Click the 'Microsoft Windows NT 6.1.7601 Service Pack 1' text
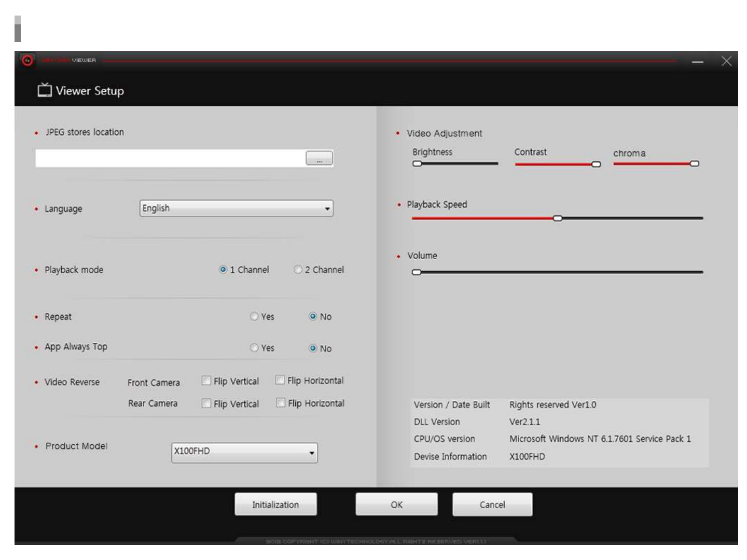Image resolution: width=747 pixels, height=560 pixels. coord(600,439)
